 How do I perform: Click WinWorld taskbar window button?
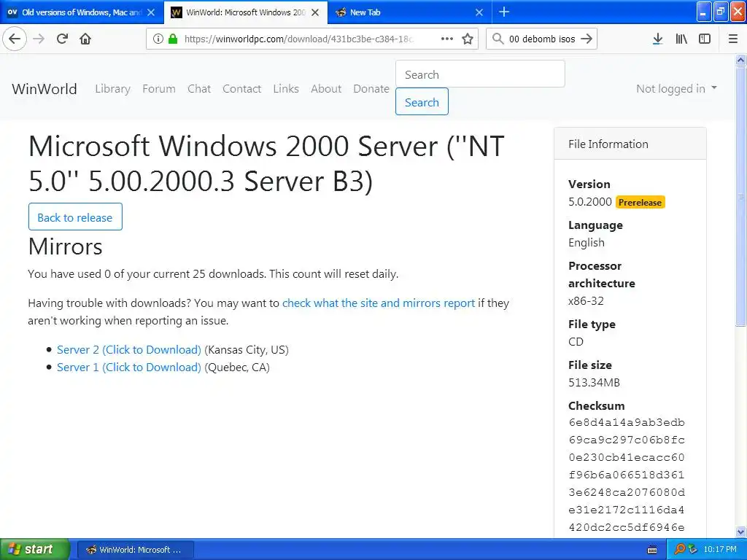pyautogui.click(x=135, y=550)
